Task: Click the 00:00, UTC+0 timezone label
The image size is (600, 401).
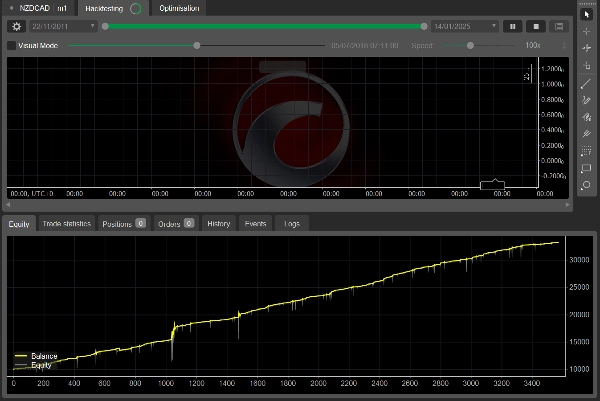Action: click(x=32, y=194)
